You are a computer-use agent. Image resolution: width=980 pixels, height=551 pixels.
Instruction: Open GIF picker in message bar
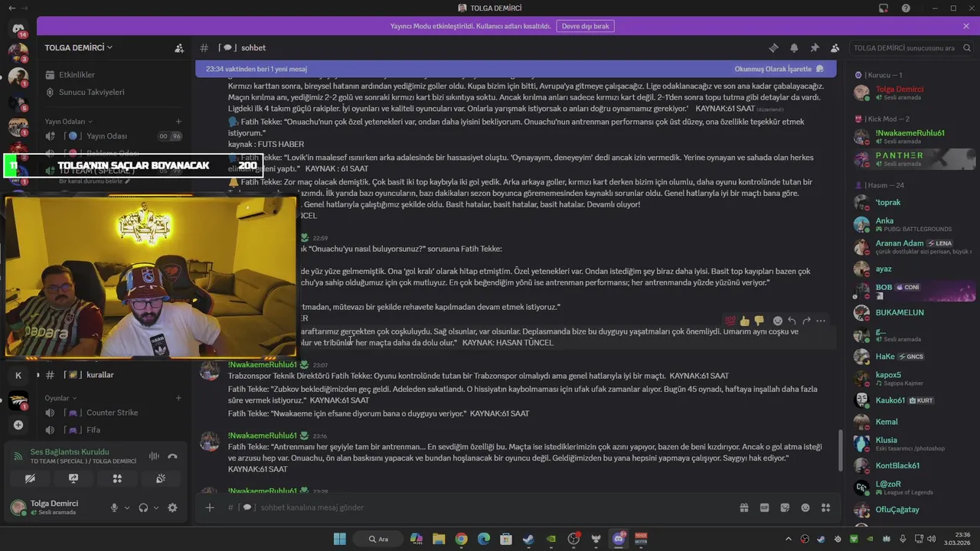(x=764, y=507)
